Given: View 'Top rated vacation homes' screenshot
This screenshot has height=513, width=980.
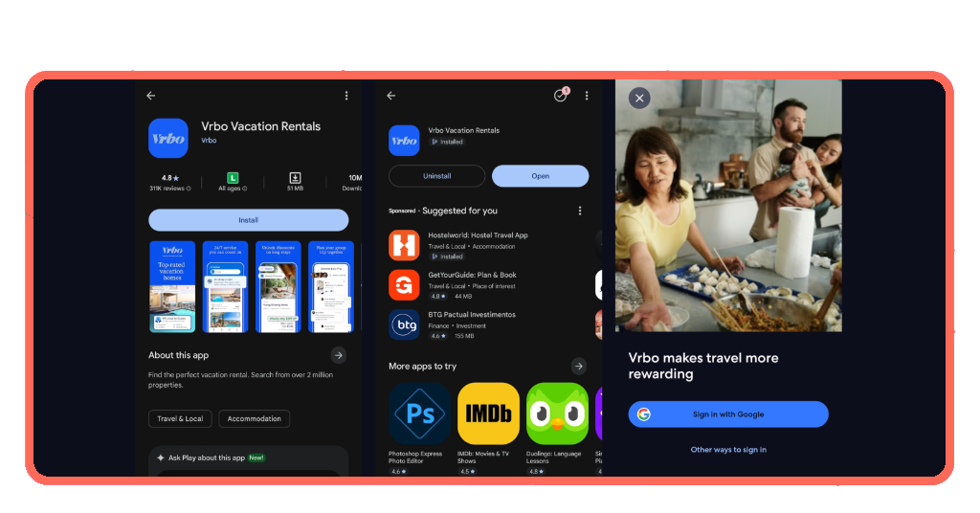Looking at the screenshot, I should point(172,287).
